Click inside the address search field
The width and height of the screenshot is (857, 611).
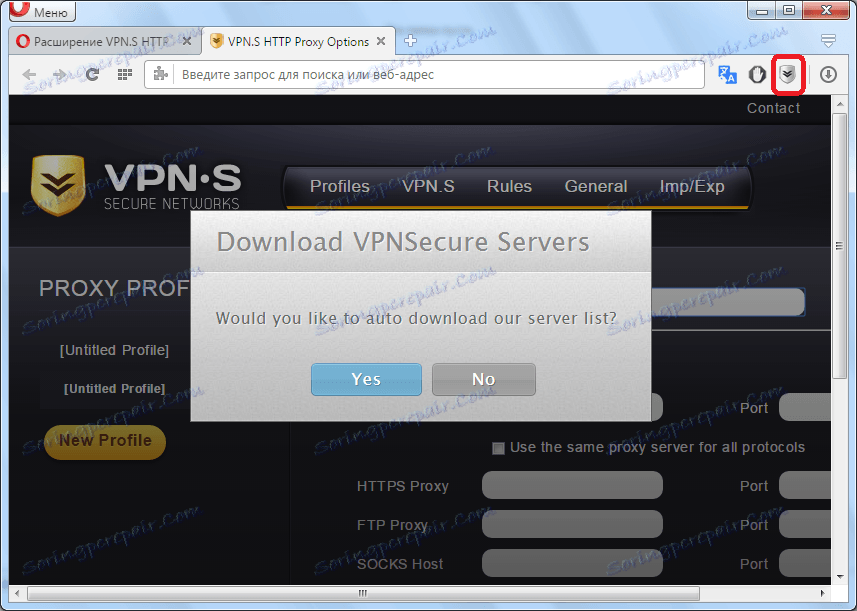tap(430, 74)
